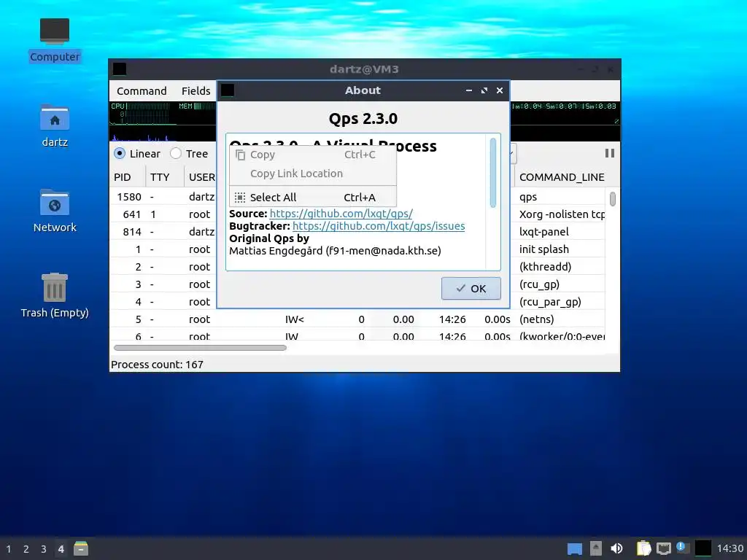Open the update notifier tray icon

pyautogui.click(x=683, y=548)
